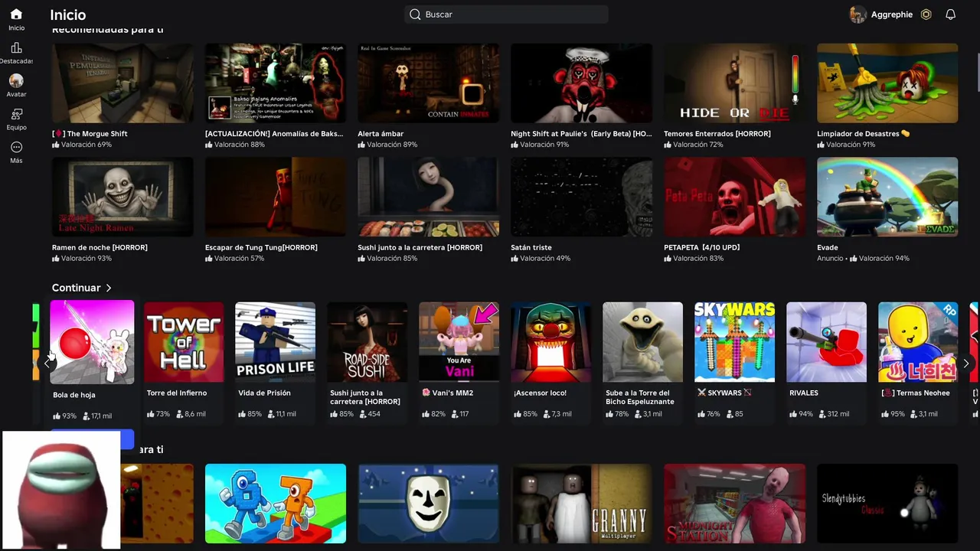The height and width of the screenshot is (551, 980).
Task: Expand the Continuar section arrow
Action: pos(109,288)
